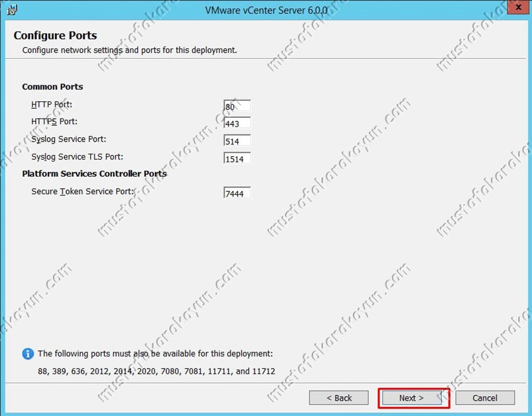Viewport: 532px width, 416px height.
Task: Click the "HTTPS Port:" label
Action: pos(54,121)
